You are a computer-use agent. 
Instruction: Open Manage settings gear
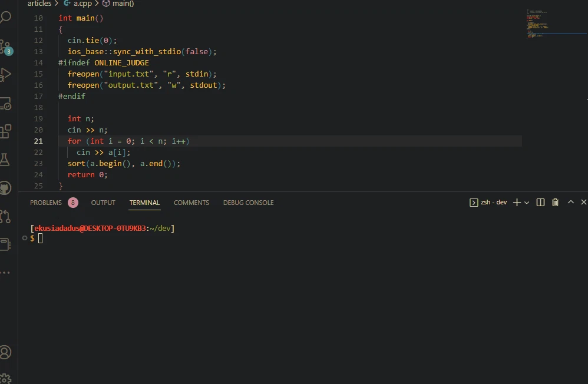5,379
